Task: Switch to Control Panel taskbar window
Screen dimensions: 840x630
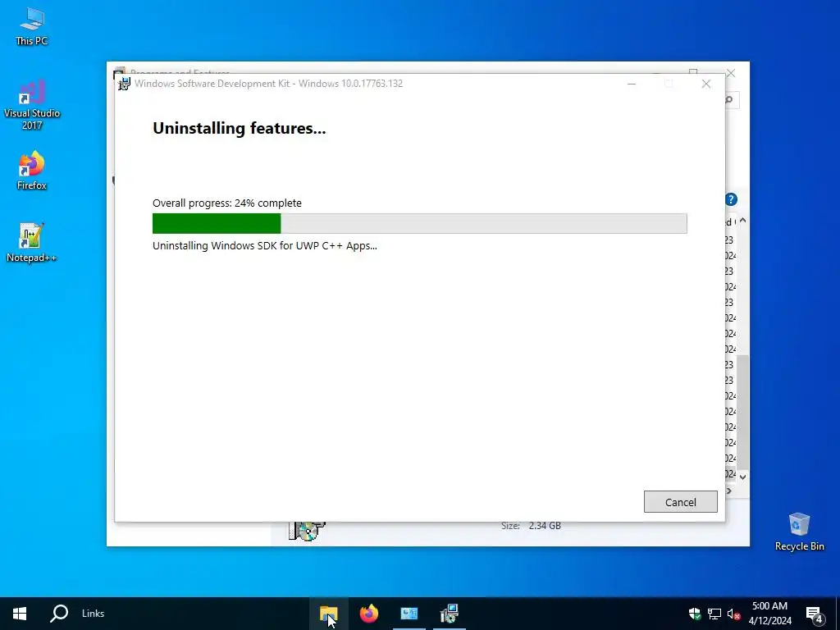Action: pos(409,614)
